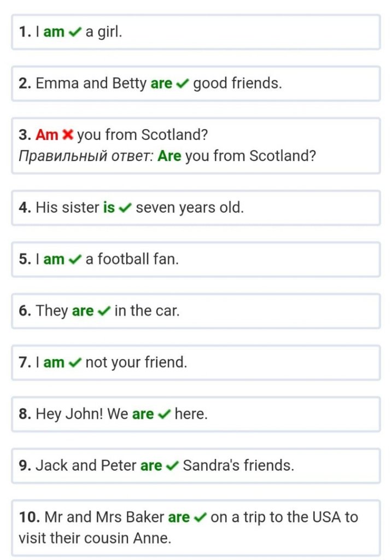Click the checkmark after "Mr and Mrs Baker are"

(x=200, y=518)
